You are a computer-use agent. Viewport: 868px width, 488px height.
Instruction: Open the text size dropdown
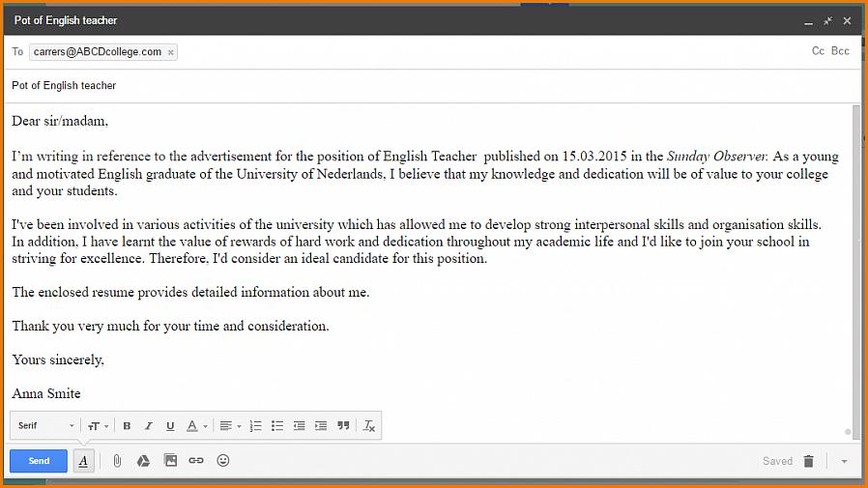click(99, 426)
